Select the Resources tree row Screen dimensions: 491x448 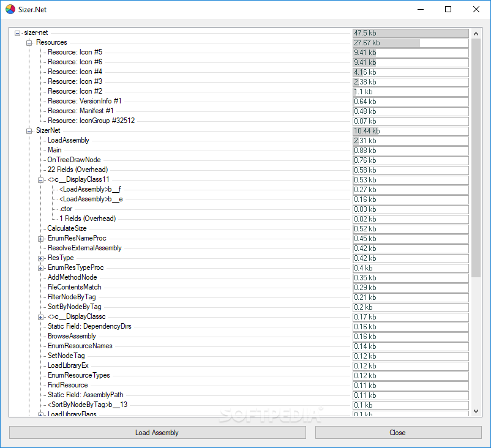point(51,42)
